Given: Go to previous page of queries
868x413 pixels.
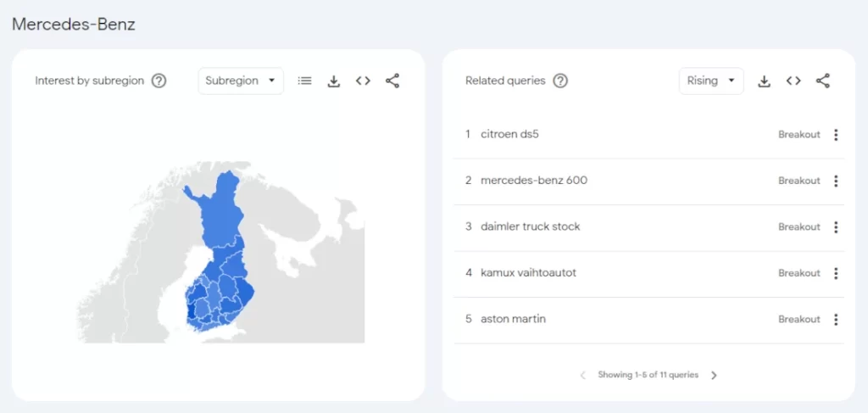Looking at the screenshot, I should click(x=582, y=375).
